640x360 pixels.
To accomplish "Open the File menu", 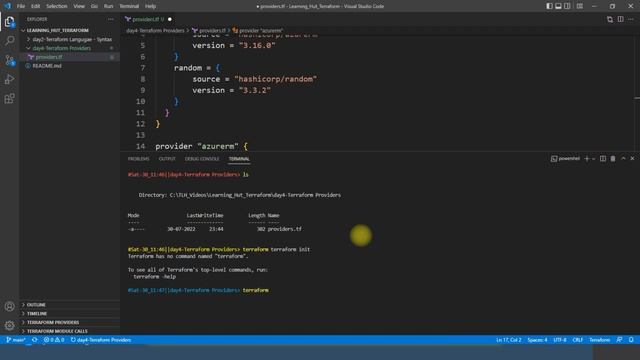I will [x=21, y=6].
